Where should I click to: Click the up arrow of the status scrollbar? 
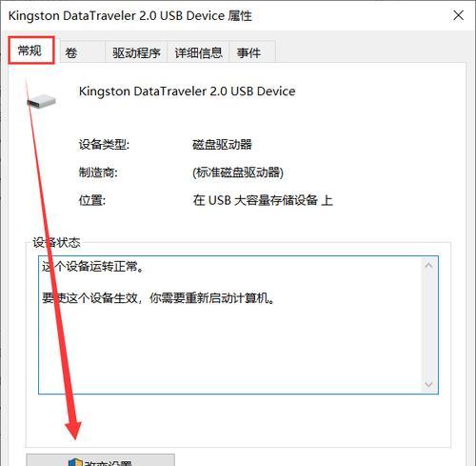pos(428,265)
